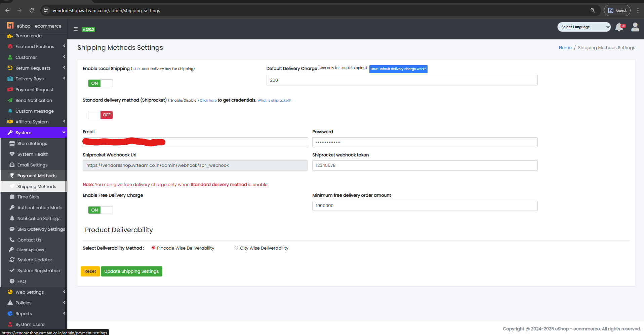This screenshot has width=644, height=335.
Task: Click the Shiprocket webhook token field
Action: coord(425,165)
